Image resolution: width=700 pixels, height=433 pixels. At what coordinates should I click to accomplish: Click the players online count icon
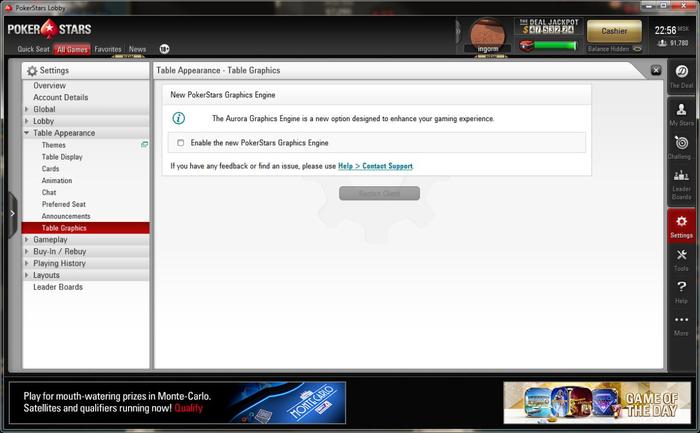click(662, 43)
